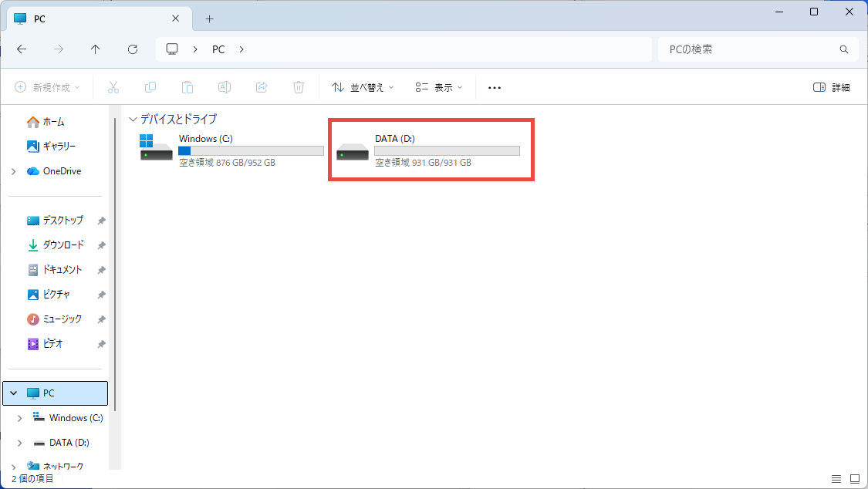Image resolution: width=868 pixels, height=489 pixels.
Task: Click pin icon next to ダウンロード
Action: [101, 245]
